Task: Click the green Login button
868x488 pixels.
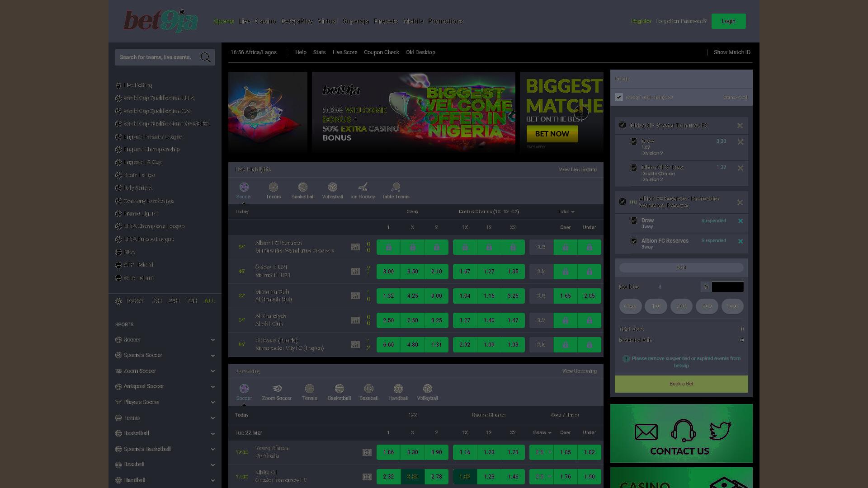Action: point(729,21)
